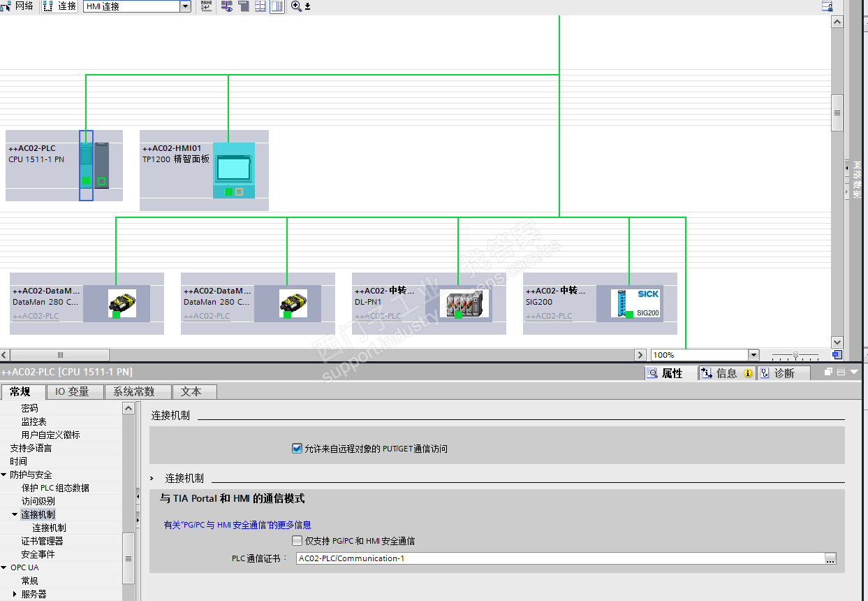Select 支持多语言 tree entry
The height and width of the screenshot is (601, 868).
pos(31,448)
